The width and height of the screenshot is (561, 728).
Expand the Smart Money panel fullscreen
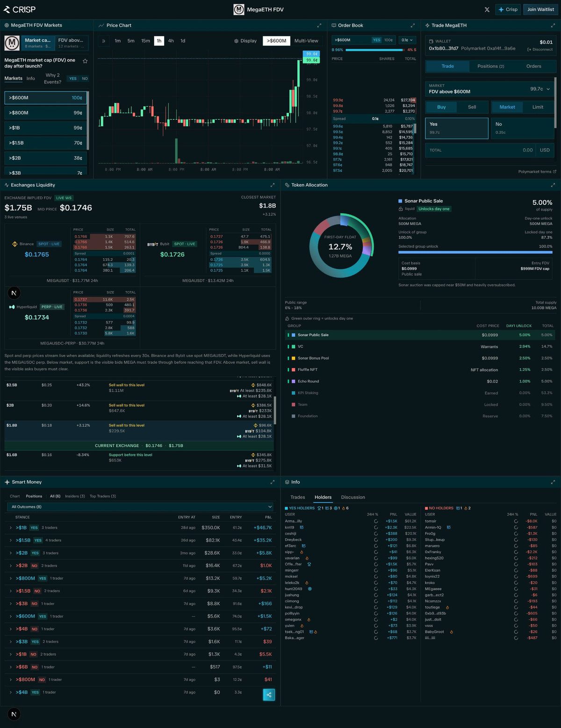[273, 482]
